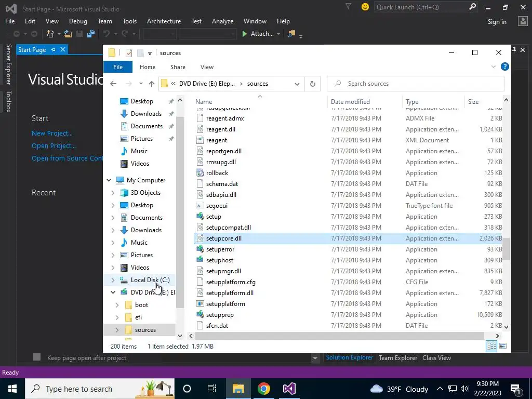Click the file list horizontal scrollbar
The width and height of the screenshot is (532, 399).
(340, 336)
